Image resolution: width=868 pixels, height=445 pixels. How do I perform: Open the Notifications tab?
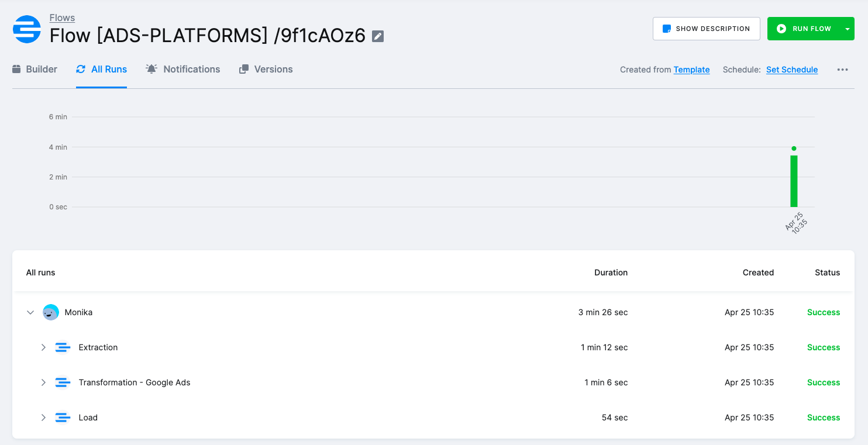(x=183, y=68)
